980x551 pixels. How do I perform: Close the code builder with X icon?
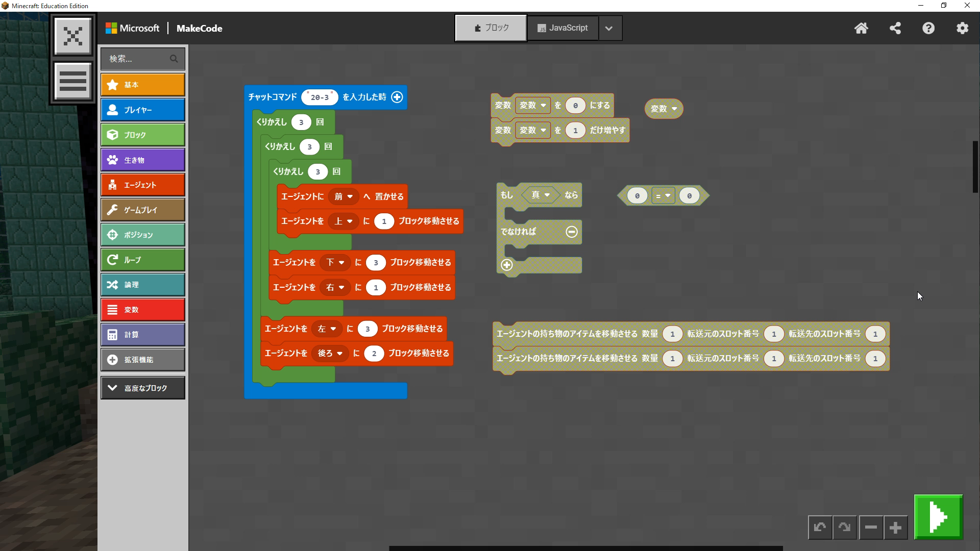coord(73,36)
